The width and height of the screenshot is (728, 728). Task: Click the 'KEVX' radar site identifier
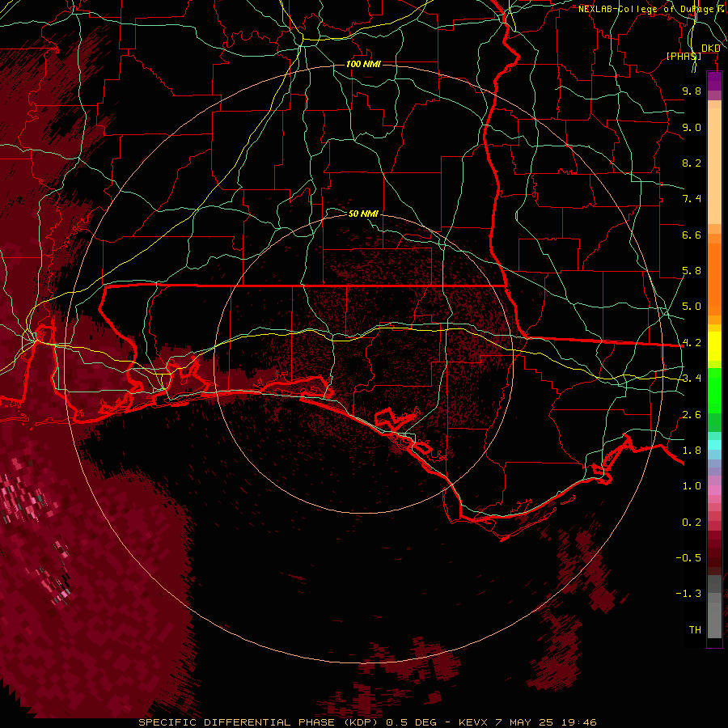pyautogui.click(x=473, y=722)
